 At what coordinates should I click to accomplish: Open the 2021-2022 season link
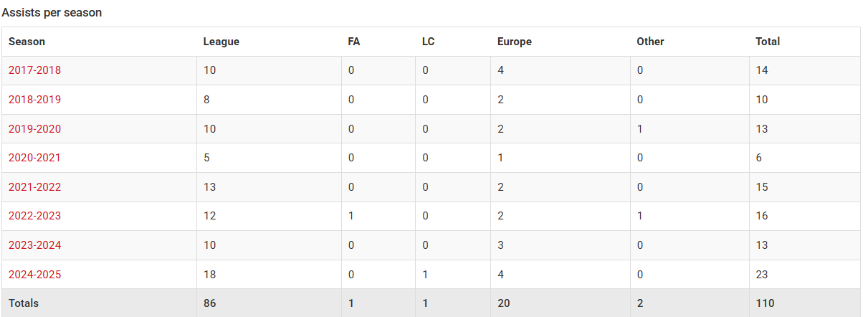[x=34, y=187]
